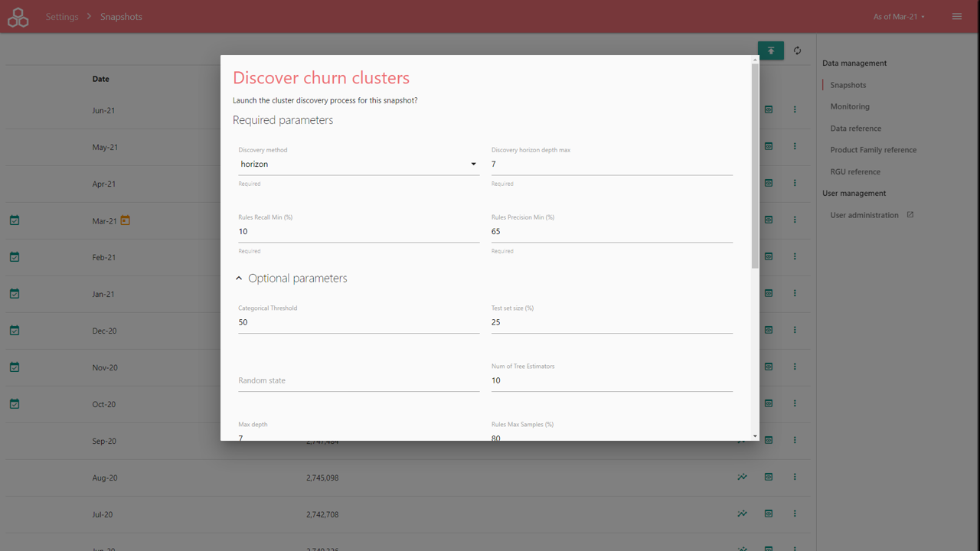Open User administration in the sidebar

point(864,215)
